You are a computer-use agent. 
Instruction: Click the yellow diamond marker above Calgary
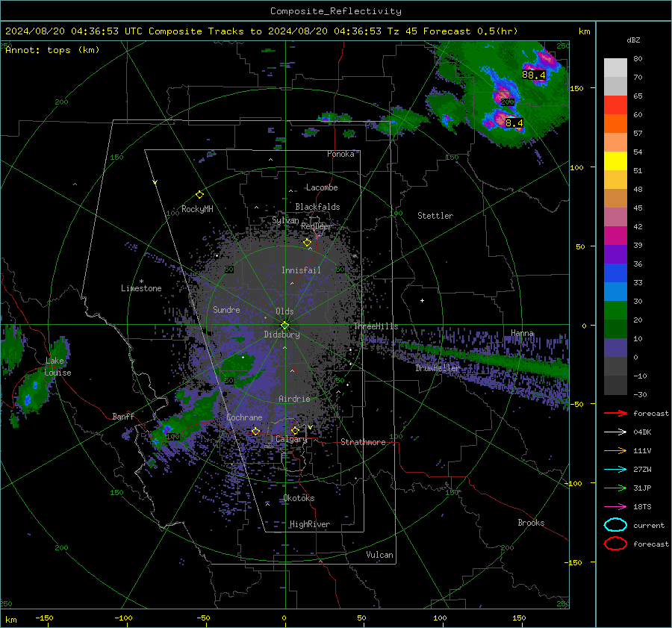(295, 430)
